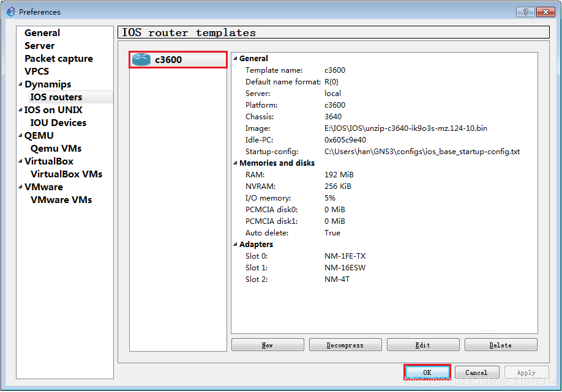Image resolution: width=562 pixels, height=392 pixels.
Task: Open the Qemu VMs page
Action: (56, 149)
